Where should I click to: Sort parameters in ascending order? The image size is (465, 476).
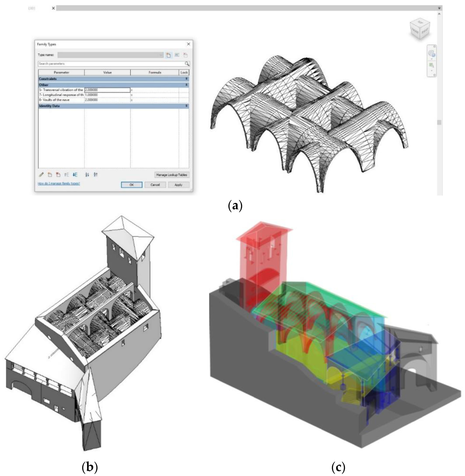tap(87, 175)
